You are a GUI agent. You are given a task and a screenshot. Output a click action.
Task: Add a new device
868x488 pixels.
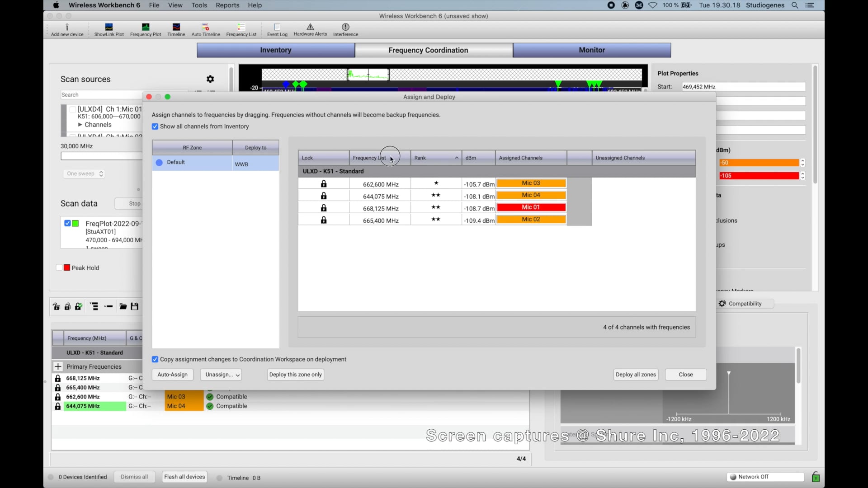pos(66,29)
